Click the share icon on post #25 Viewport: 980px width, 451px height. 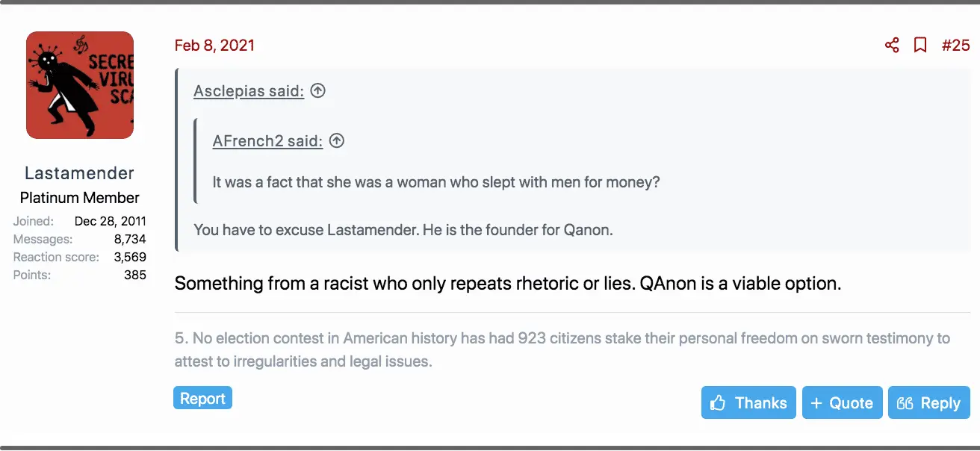(x=892, y=46)
